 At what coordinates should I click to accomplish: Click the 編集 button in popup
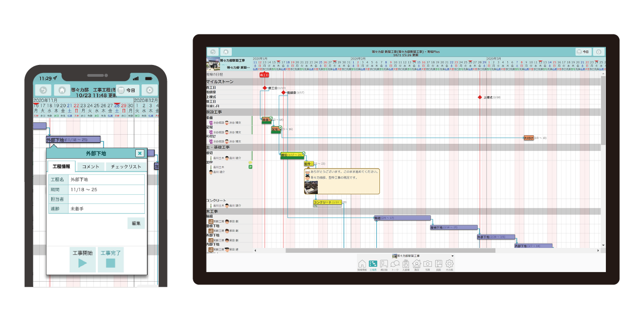tap(136, 223)
